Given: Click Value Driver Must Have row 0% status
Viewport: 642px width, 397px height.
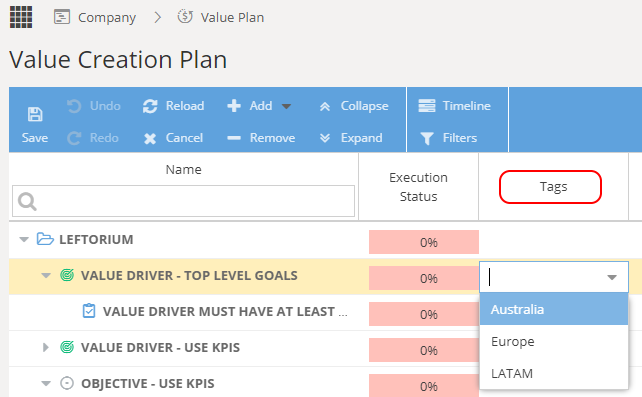Looking at the screenshot, I should pos(424,314).
